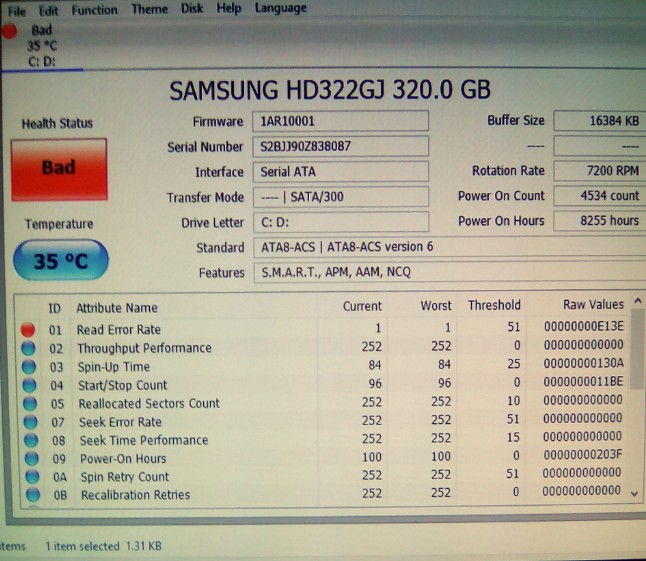Click the red disk status icon in drive bar

[x=9, y=30]
